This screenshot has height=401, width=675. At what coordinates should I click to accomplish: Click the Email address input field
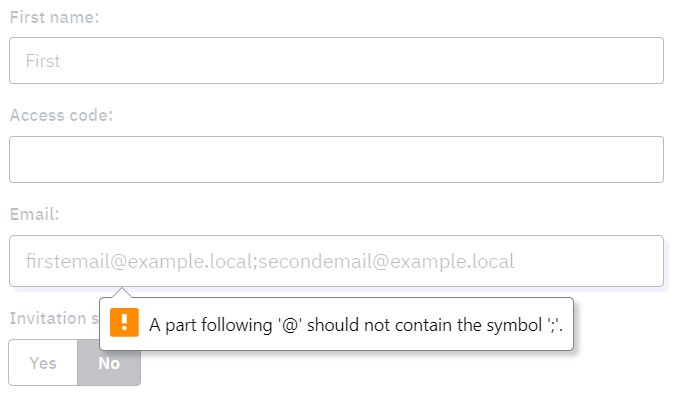pyautogui.click(x=336, y=262)
